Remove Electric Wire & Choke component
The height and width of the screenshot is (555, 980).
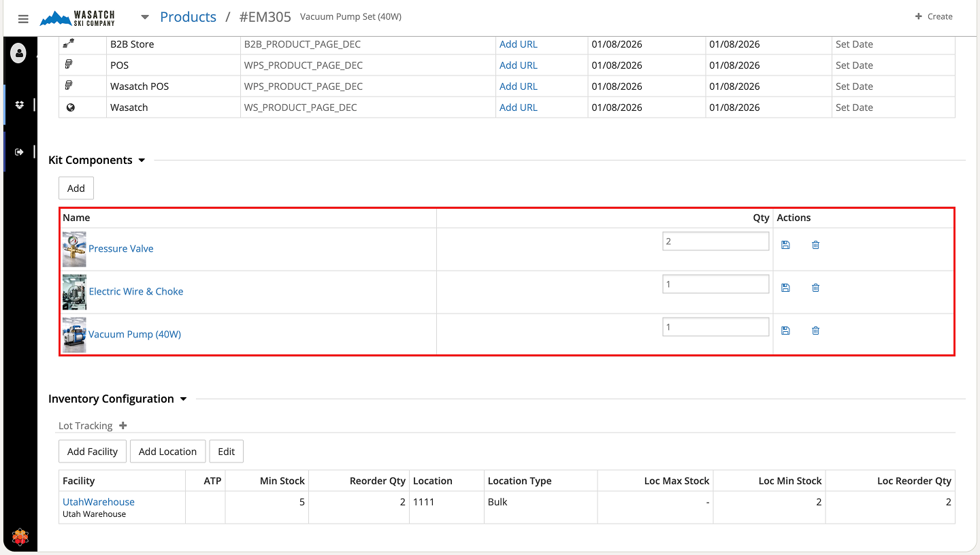pyautogui.click(x=815, y=288)
